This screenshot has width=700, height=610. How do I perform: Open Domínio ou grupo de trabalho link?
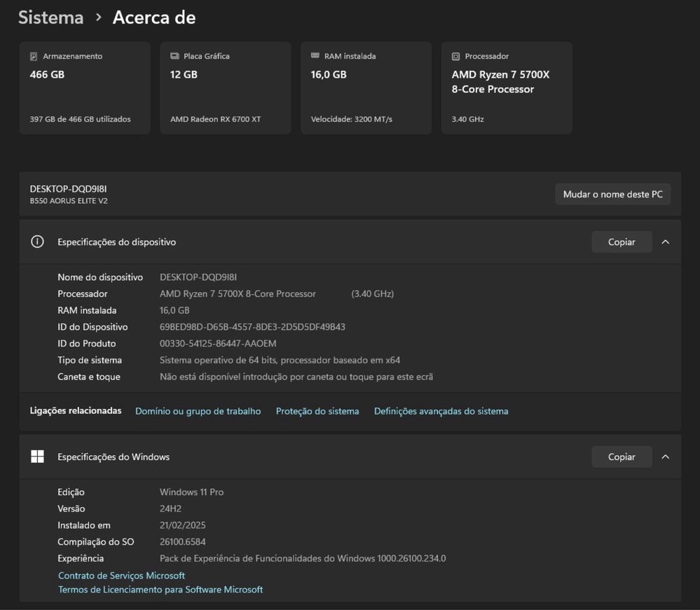pyautogui.click(x=198, y=411)
